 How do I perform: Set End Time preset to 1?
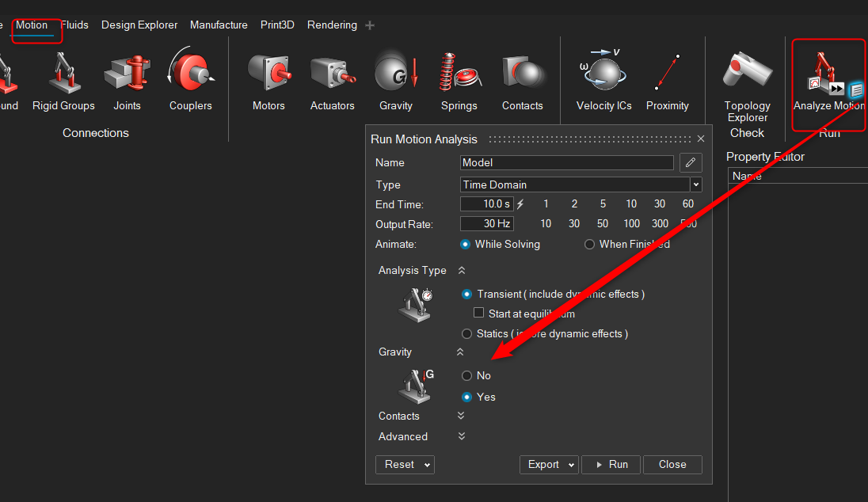point(546,203)
